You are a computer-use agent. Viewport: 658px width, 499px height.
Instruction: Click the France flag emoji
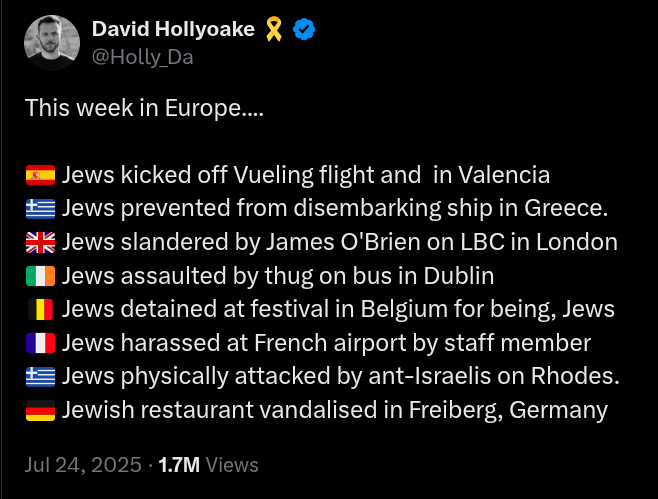[40, 343]
